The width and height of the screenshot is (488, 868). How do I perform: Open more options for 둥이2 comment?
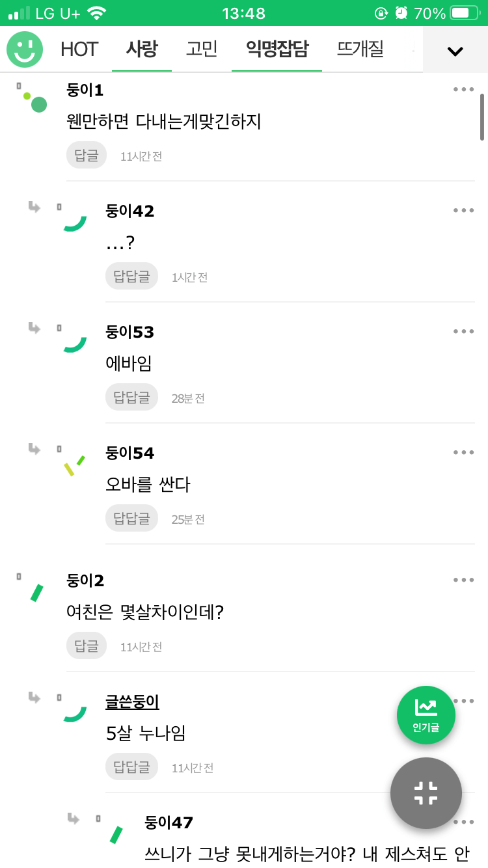(x=464, y=580)
